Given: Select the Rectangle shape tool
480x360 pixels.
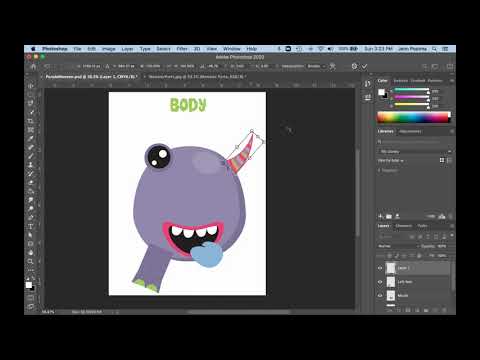Looking at the screenshot, I should pyautogui.click(x=31, y=244).
